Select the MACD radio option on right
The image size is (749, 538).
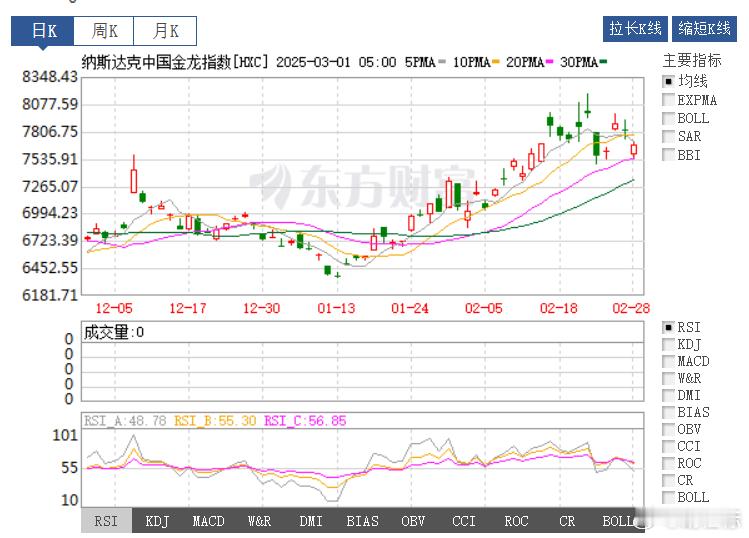668,361
